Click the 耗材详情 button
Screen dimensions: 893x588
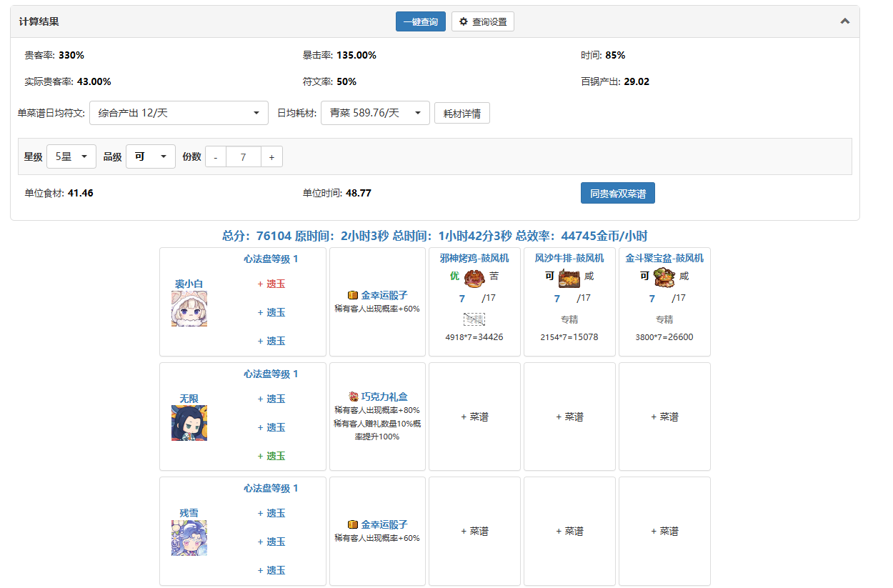[462, 113]
